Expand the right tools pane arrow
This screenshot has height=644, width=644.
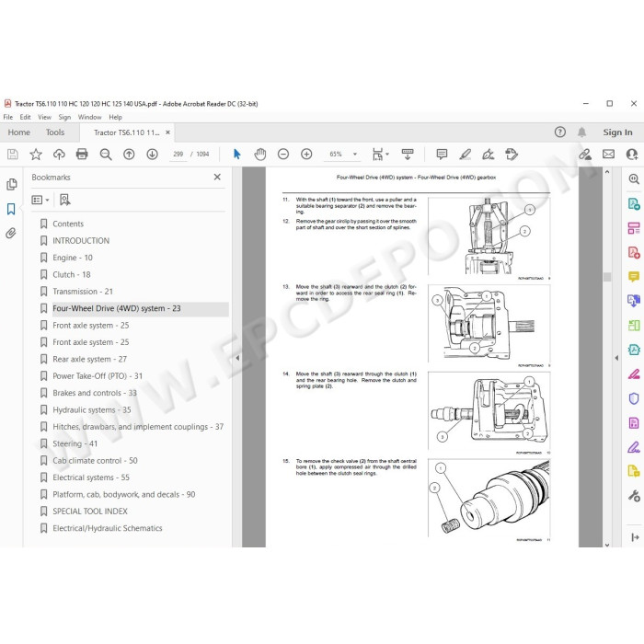tap(616, 358)
